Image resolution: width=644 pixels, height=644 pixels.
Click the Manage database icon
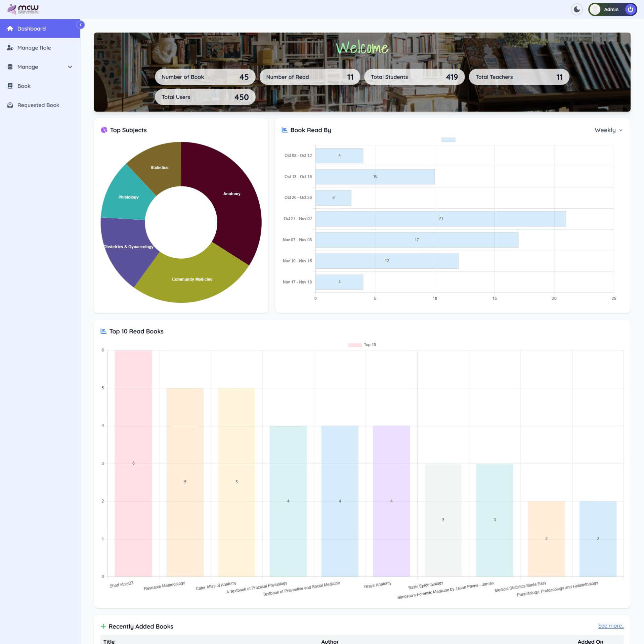coord(10,67)
